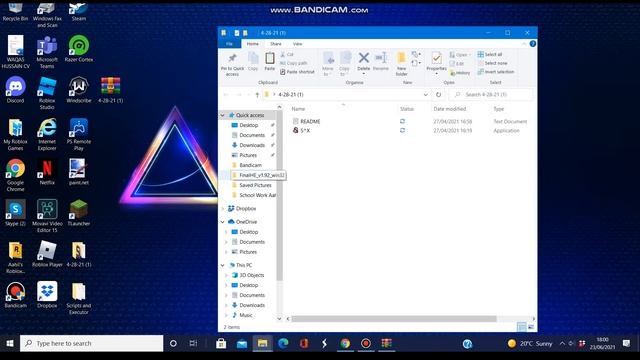Sort by the Date modified column header

449,109
